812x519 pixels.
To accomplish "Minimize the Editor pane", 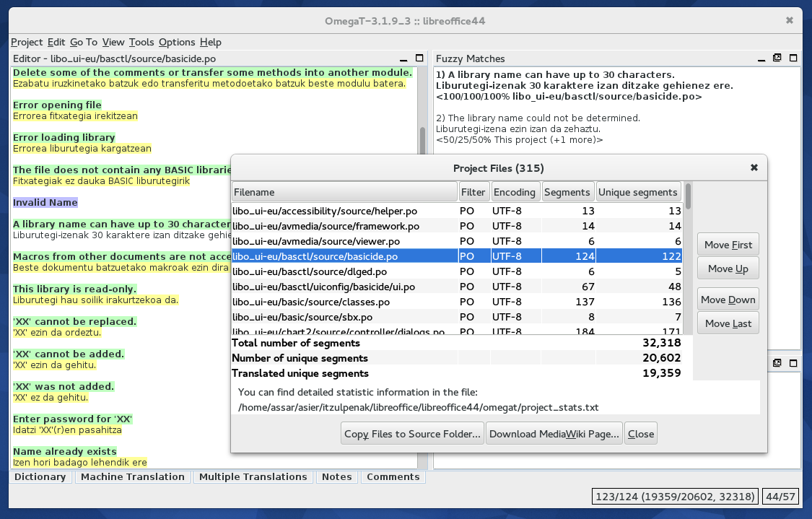I will tap(403, 58).
